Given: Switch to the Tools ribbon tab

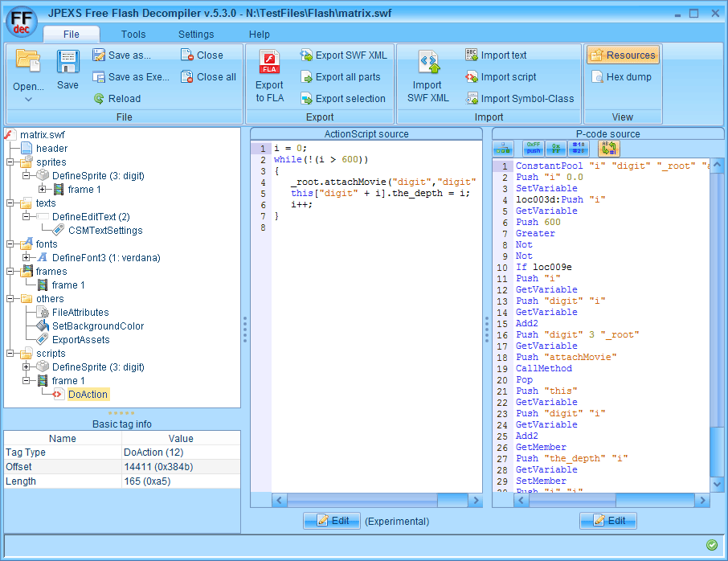Looking at the screenshot, I should 133,35.
